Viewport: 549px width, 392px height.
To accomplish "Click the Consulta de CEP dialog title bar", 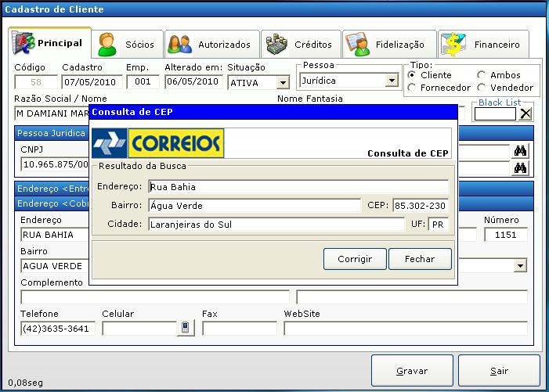I will point(273,112).
